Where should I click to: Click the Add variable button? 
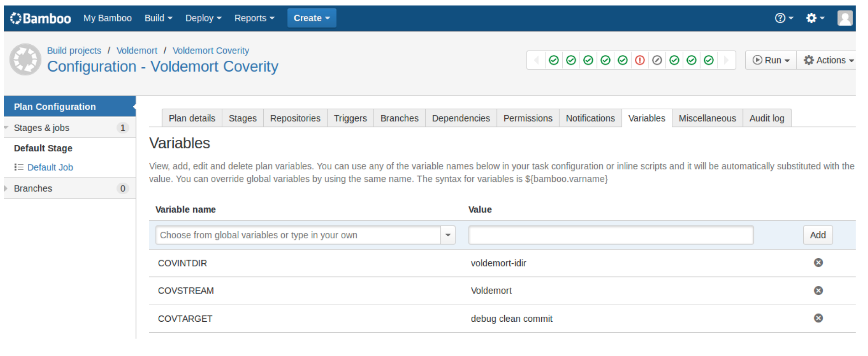pos(817,235)
